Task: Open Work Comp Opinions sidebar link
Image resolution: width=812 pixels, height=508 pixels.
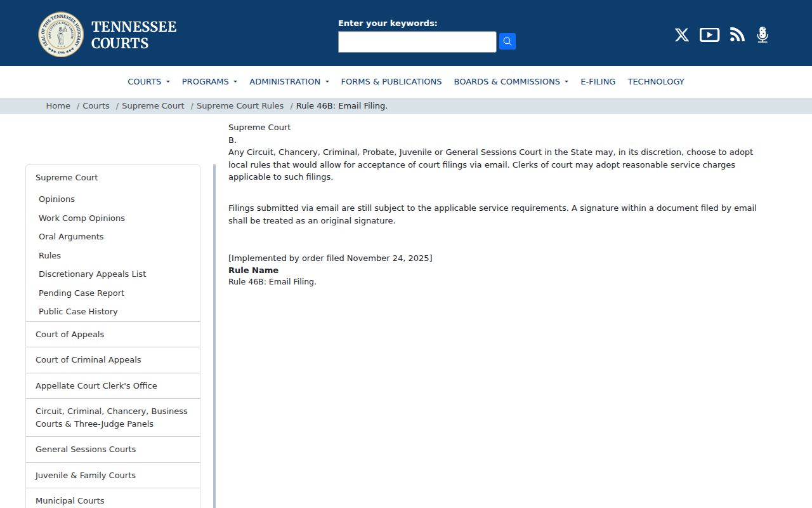Action: click(82, 218)
